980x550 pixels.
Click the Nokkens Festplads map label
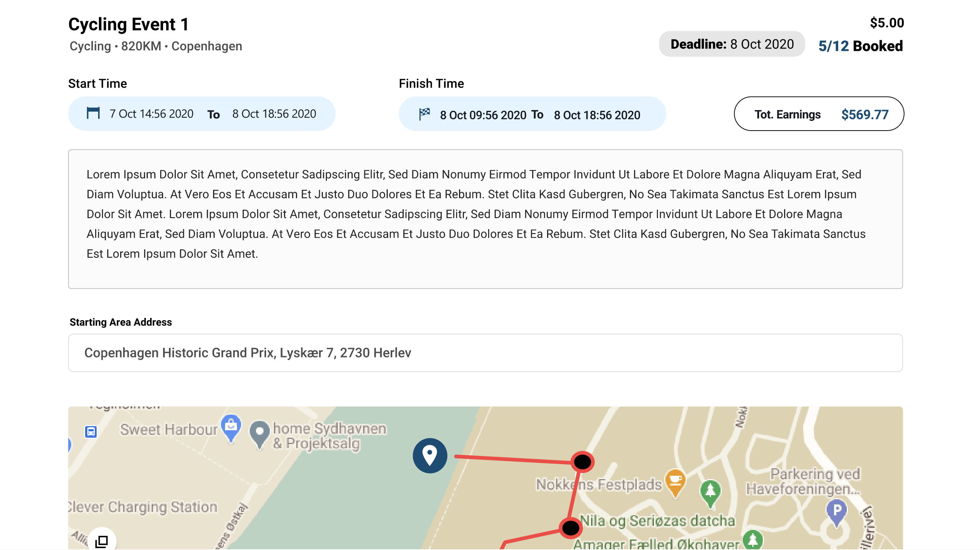click(x=599, y=485)
